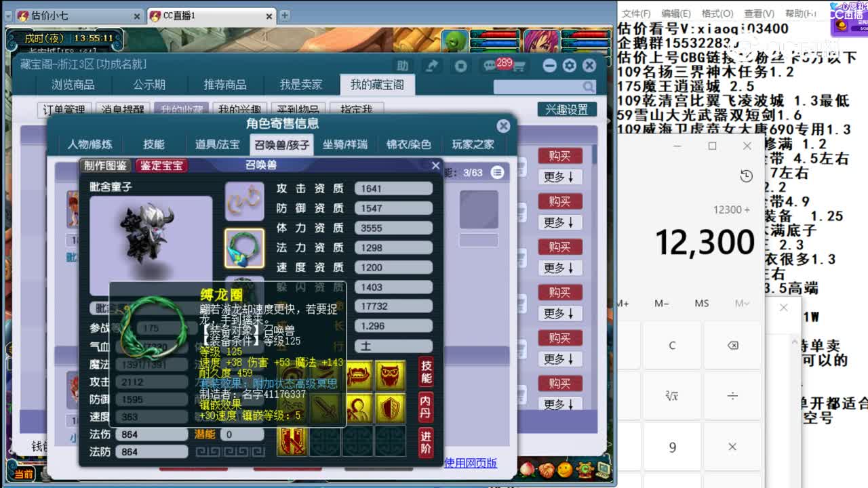Switch to 锦衣/染色 tab
Viewport: 868px width, 488px height.
408,144
